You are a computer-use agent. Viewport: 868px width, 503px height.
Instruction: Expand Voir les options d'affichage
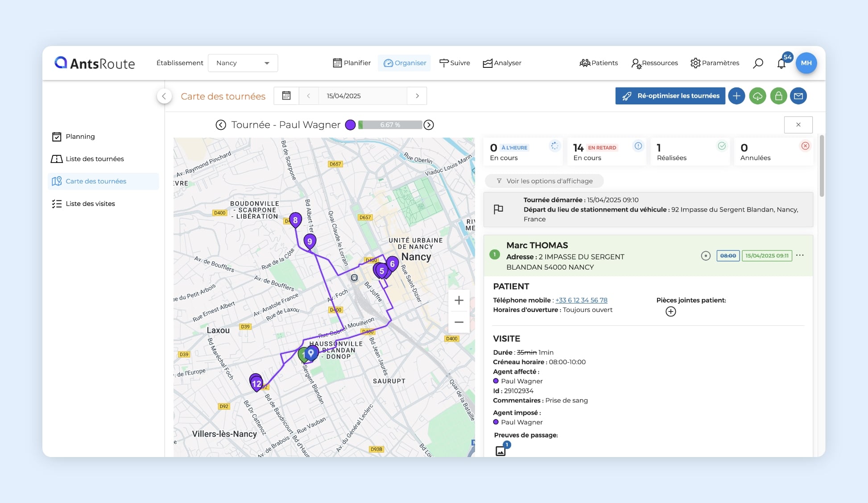[544, 181]
